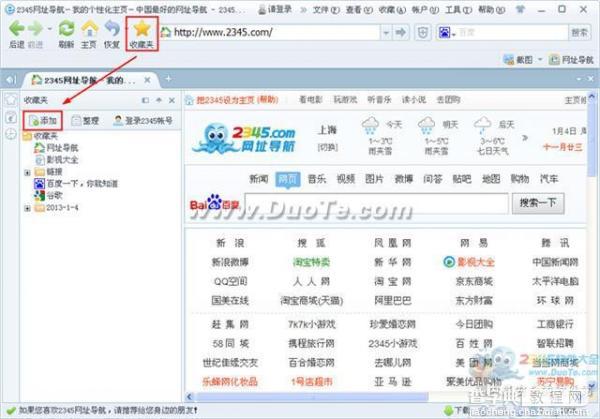Open the 影视大全 link with play icon

pos(469,262)
